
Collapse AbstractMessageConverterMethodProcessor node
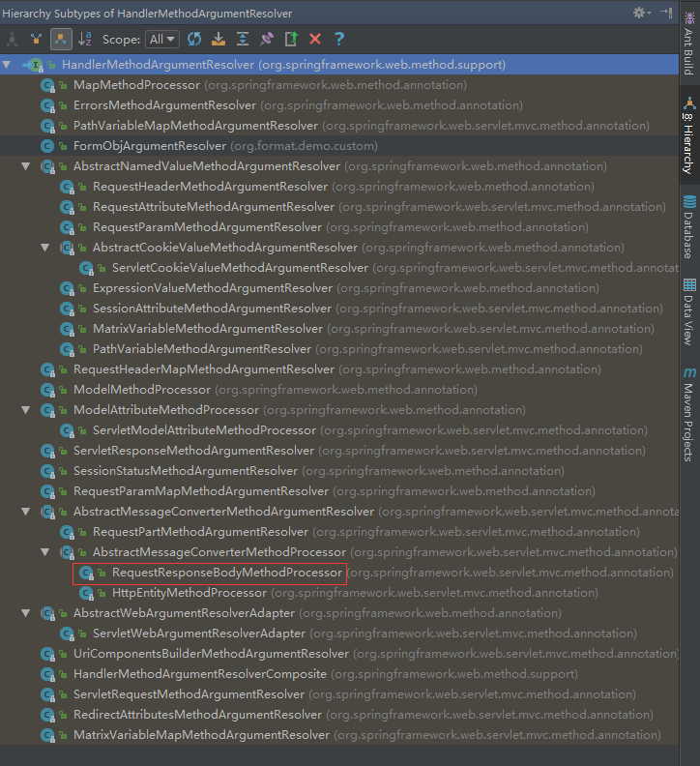45,552
